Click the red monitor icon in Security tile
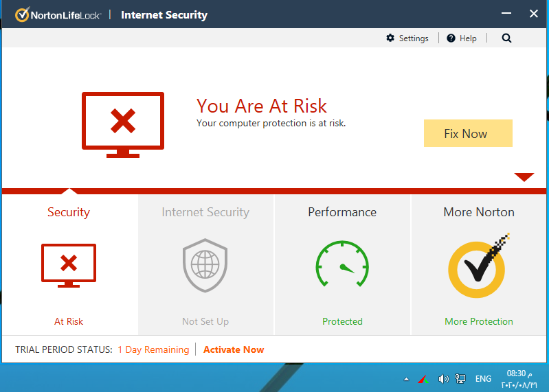The height and width of the screenshot is (392, 549). pyautogui.click(x=69, y=266)
